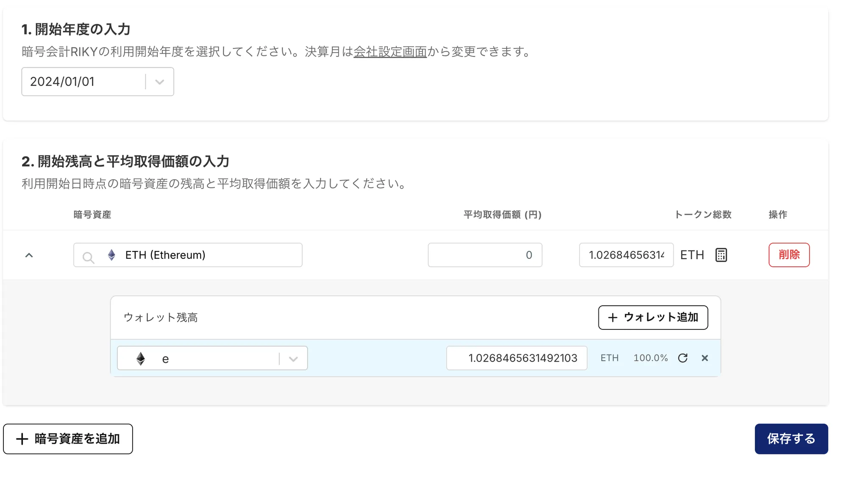868x487 pixels.
Task: Click plus icon in ウォレット追加 button
Action: coord(612,318)
